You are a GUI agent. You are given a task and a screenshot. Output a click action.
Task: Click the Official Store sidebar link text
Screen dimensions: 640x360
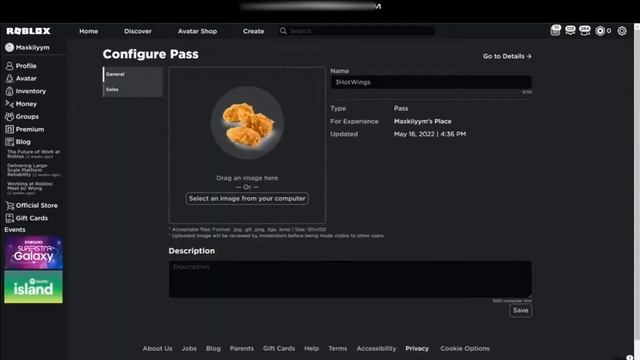click(x=37, y=205)
